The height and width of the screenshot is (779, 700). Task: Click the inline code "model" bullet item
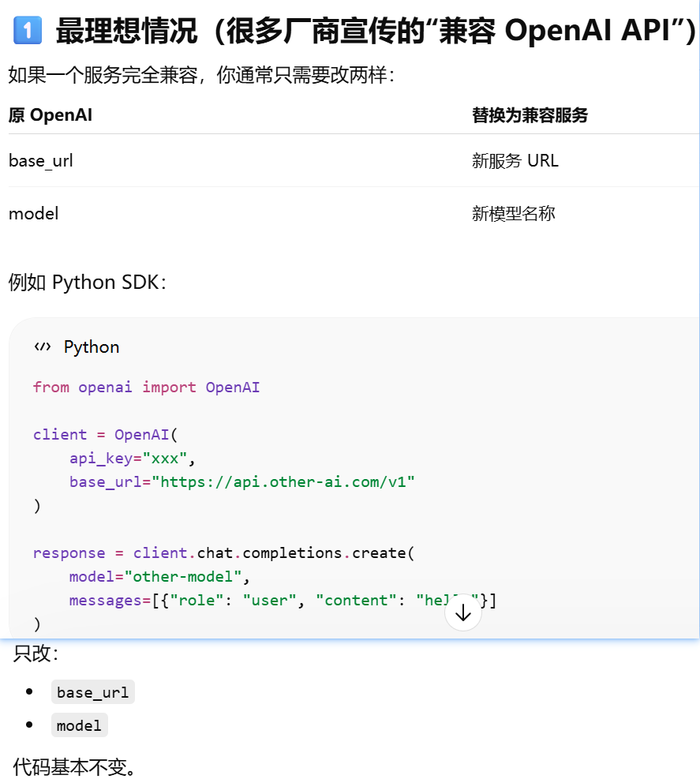[80, 725]
